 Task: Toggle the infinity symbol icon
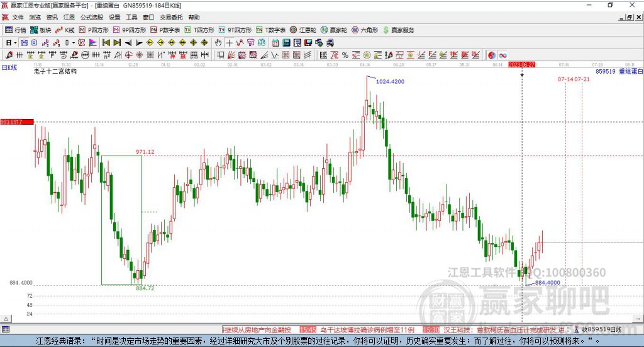coord(502,55)
